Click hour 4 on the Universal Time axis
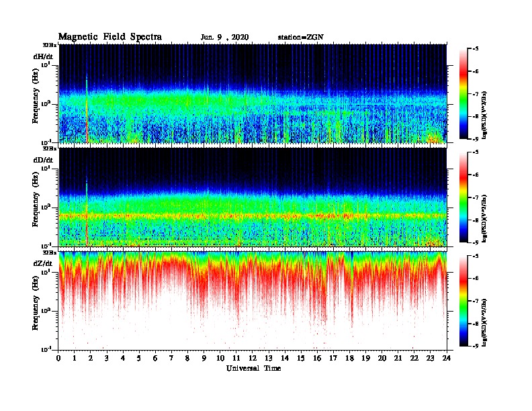 tap(123, 358)
